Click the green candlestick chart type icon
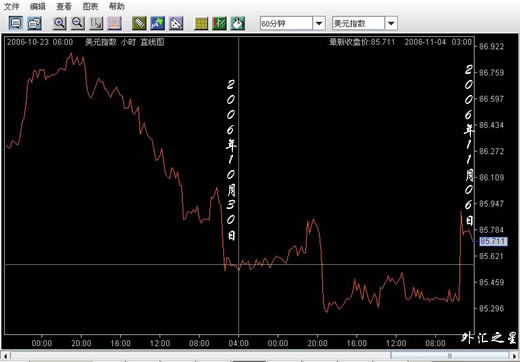 [x=219, y=23]
